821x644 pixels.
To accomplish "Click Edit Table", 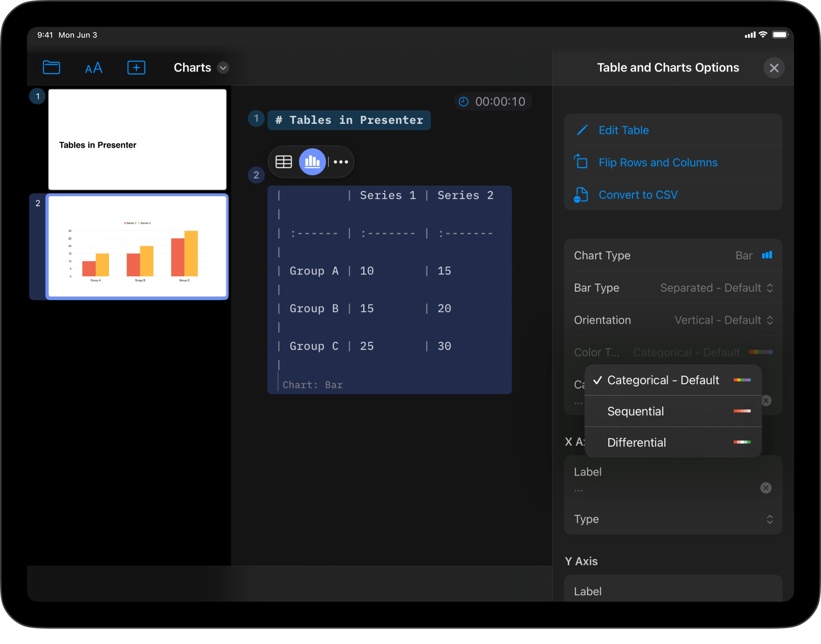I will coord(624,130).
